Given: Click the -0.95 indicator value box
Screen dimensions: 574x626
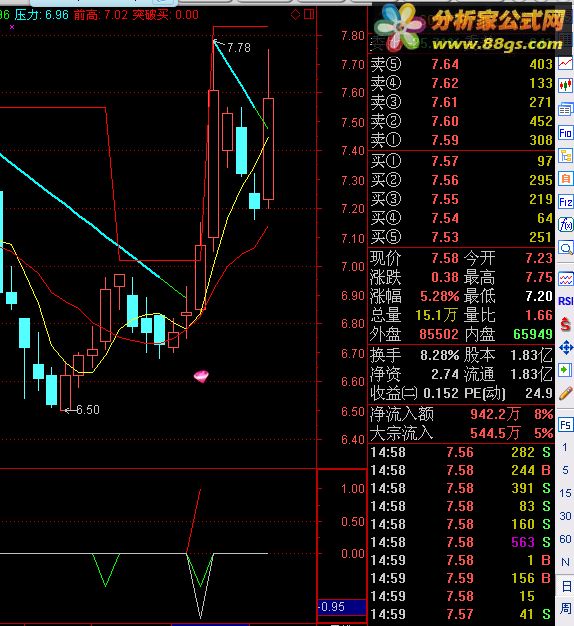Looking at the screenshot, I should [342, 607].
